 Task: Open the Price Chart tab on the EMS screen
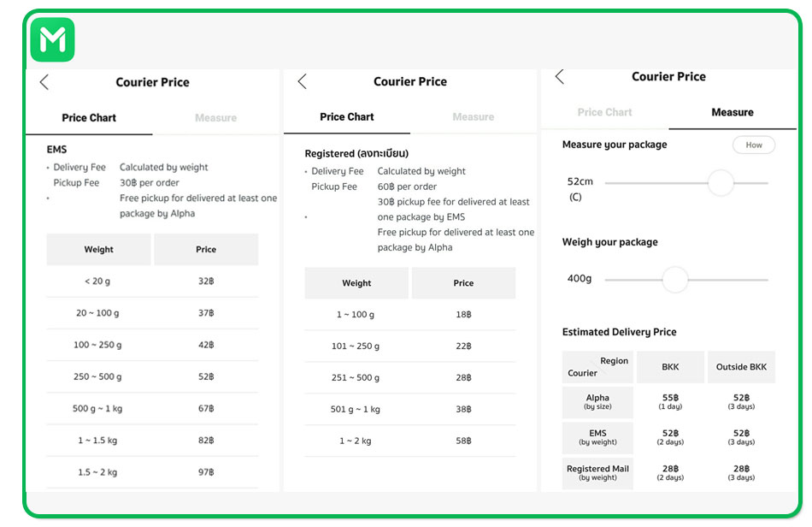pyautogui.click(x=89, y=118)
